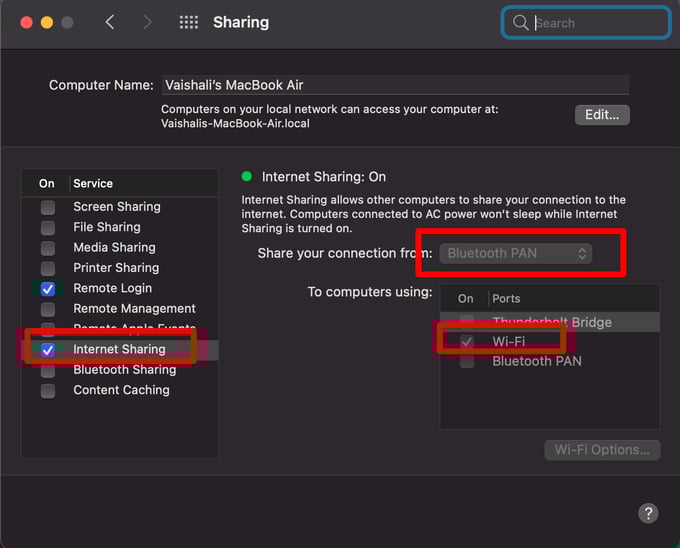Click the magnifying glass search icon
Image resolution: width=680 pixels, height=548 pixels.
520,23
